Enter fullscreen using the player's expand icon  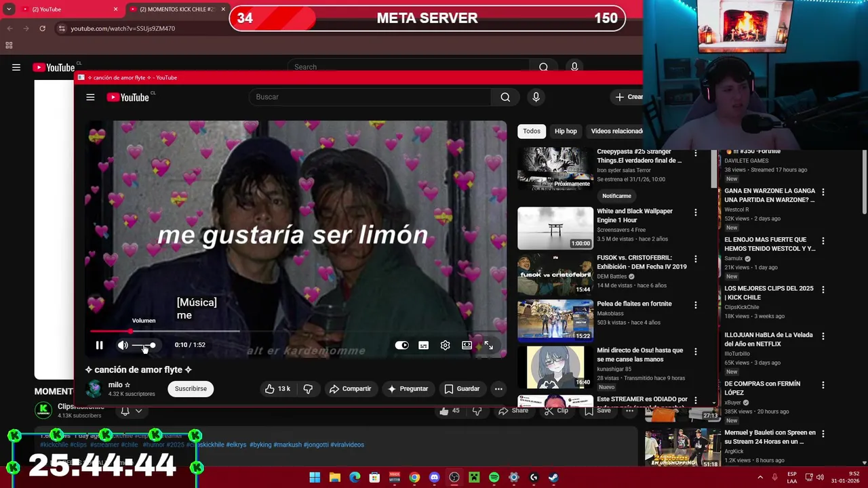point(488,345)
